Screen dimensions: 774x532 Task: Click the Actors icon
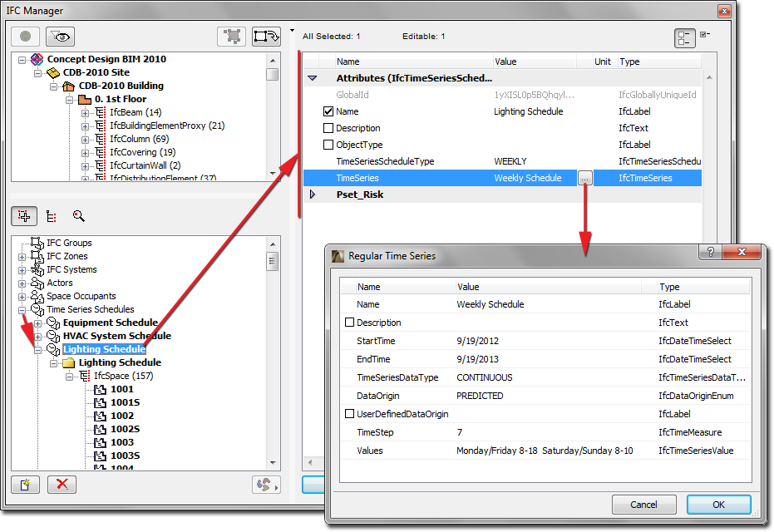37,283
